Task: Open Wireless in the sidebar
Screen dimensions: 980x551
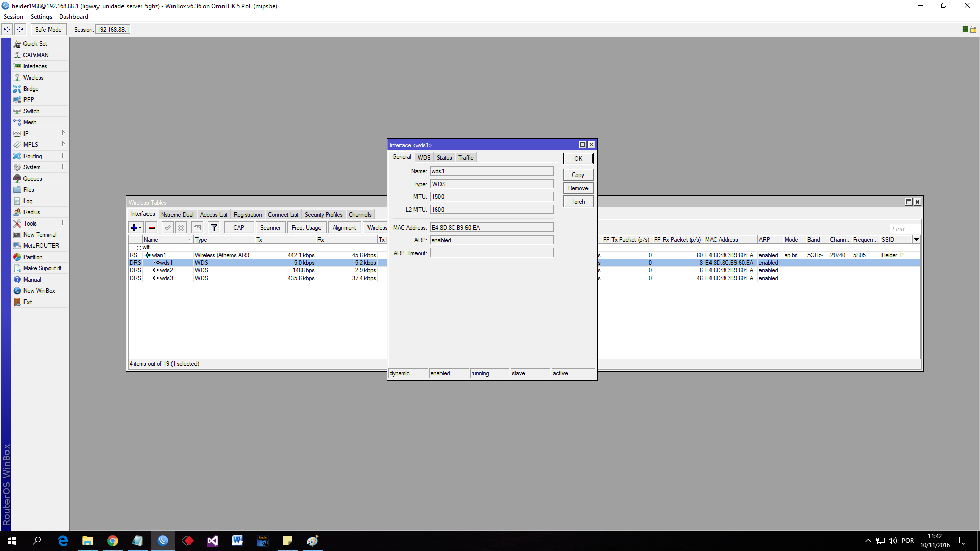Action: click(x=33, y=78)
